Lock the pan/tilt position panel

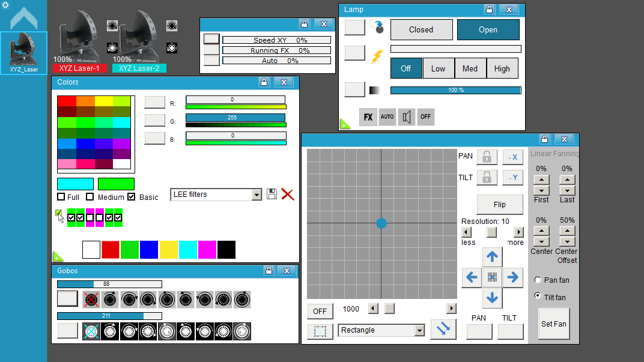pos(544,139)
